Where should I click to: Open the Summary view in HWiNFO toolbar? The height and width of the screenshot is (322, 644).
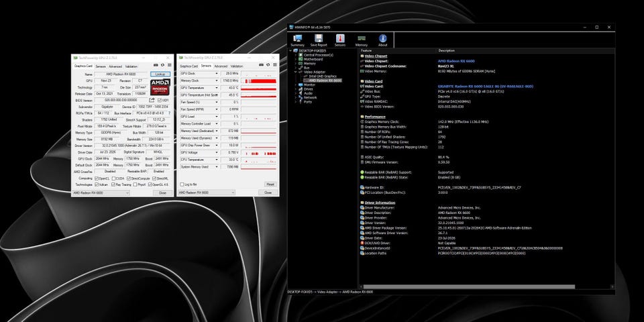click(297, 40)
